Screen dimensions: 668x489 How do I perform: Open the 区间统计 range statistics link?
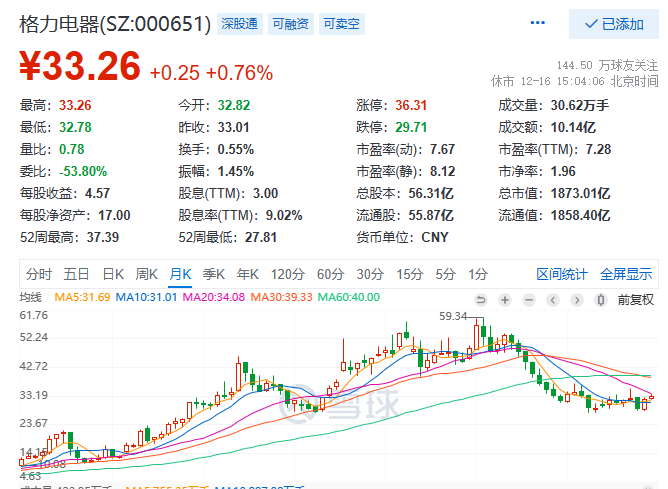[x=562, y=274]
